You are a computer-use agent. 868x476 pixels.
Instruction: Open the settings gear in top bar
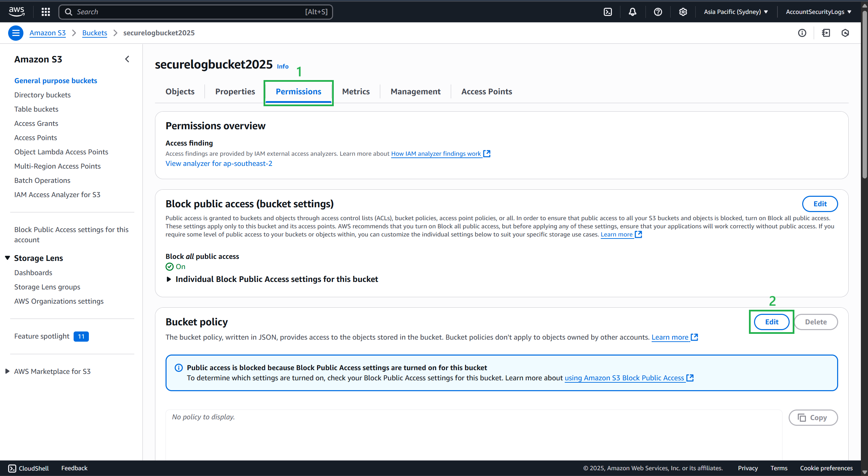[x=683, y=12]
